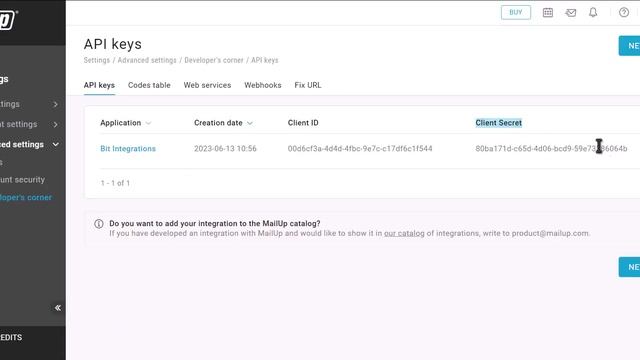Go to Settings breadcrumb
This screenshot has width=640, height=360.
coord(97,60)
